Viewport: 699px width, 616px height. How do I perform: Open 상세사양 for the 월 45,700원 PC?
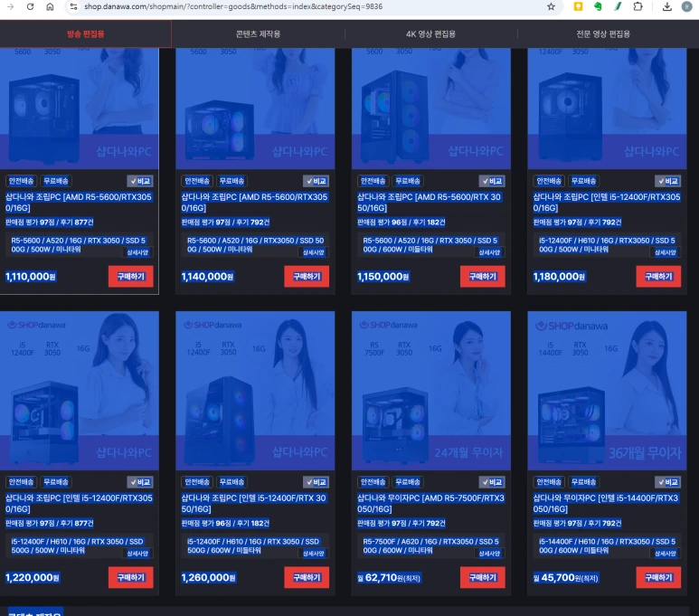[666, 554]
